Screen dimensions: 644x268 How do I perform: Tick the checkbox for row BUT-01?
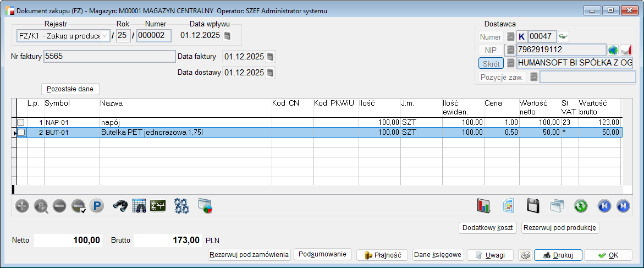21,133
